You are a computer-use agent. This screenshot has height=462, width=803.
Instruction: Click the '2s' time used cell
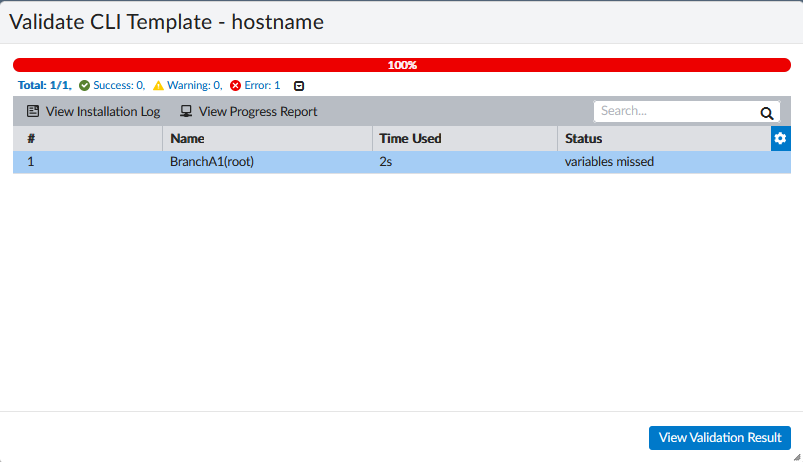click(386, 162)
